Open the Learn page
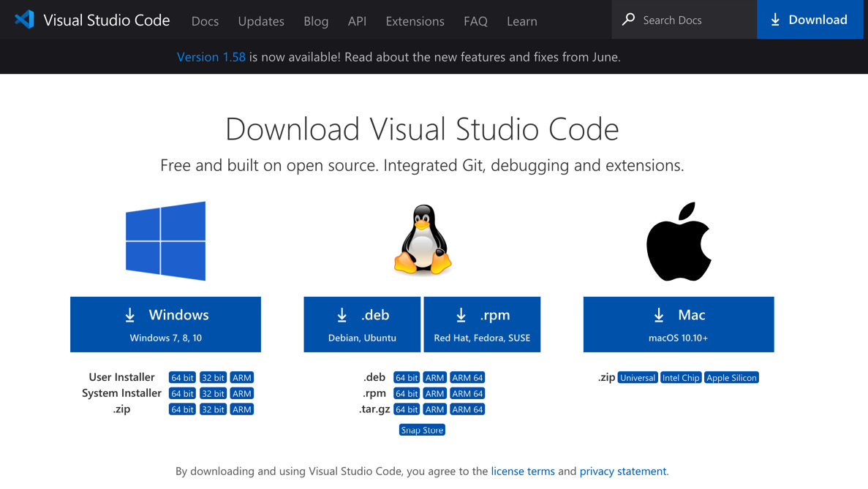Image resolution: width=868 pixels, height=489 pixels. (x=522, y=21)
